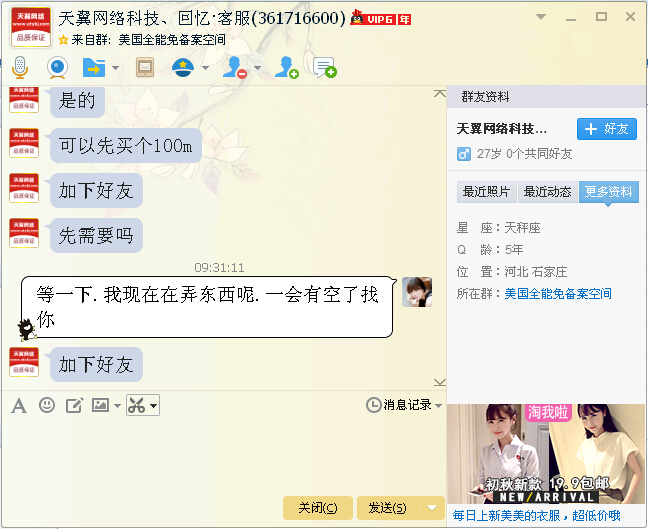Expand the send image dropdown arrow
Viewport: 648px width, 529px height.
click(x=117, y=406)
